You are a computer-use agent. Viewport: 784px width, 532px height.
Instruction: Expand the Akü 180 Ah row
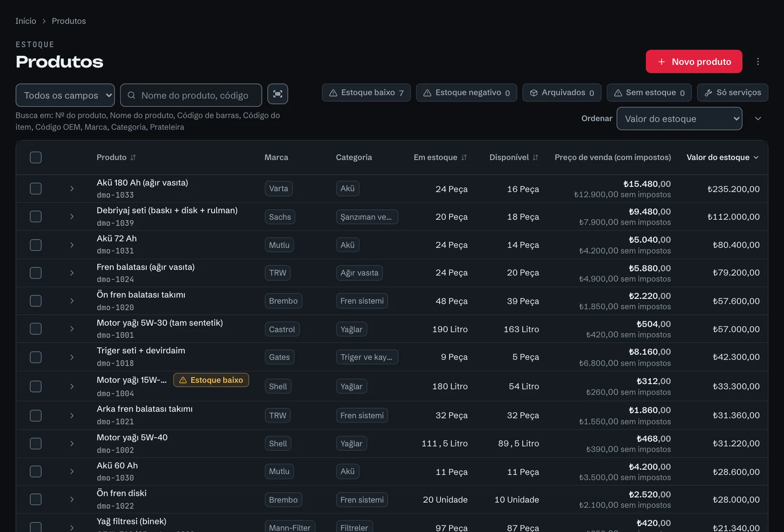(72, 189)
